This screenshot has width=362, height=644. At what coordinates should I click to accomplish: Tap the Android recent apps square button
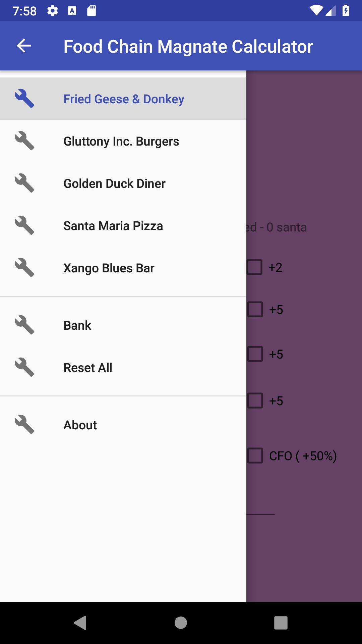point(281,623)
